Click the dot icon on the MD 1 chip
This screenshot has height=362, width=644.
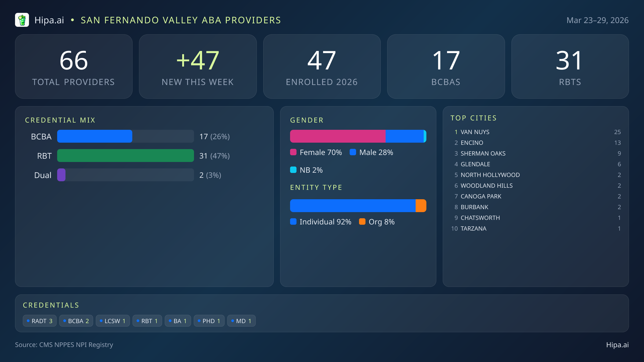click(x=232, y=320)
